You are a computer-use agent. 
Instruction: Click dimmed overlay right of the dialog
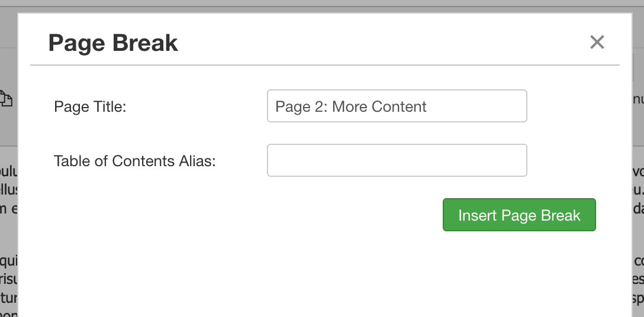pos(638,230)
